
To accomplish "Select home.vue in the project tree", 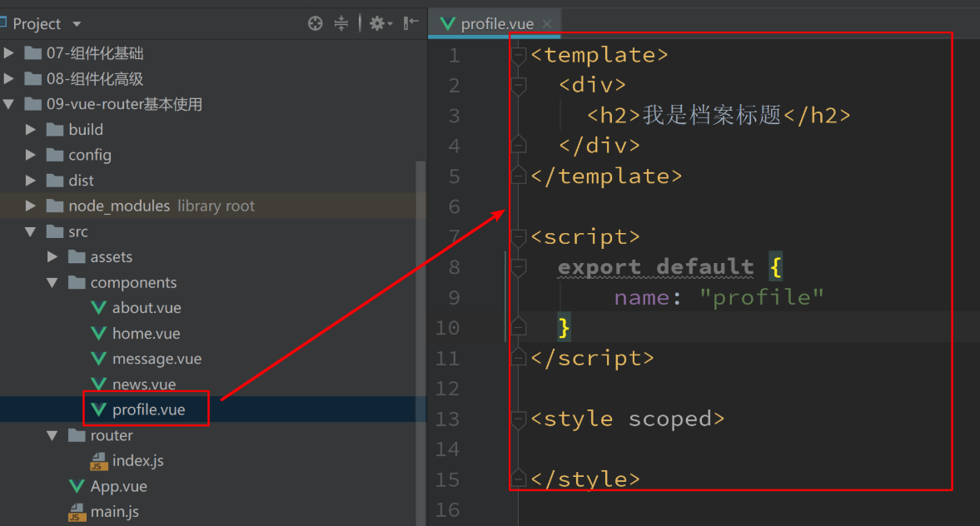I will click(147, 334).
